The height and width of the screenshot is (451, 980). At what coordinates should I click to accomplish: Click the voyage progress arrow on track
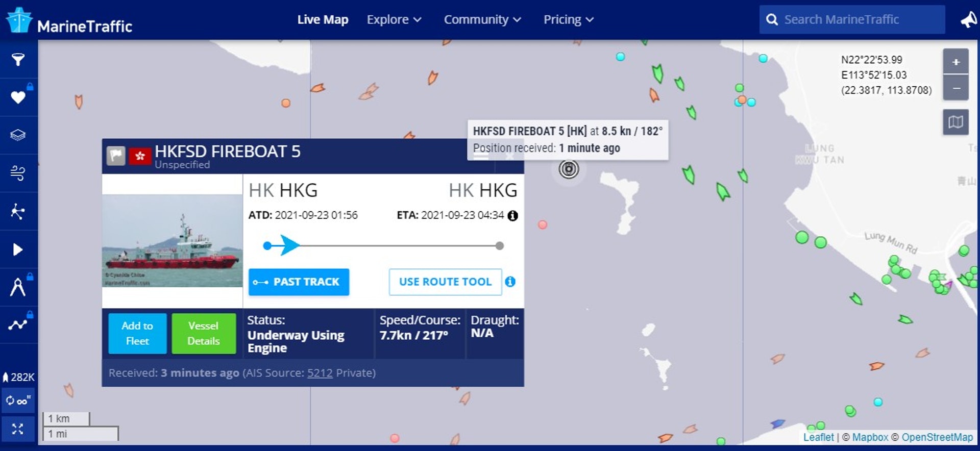289,245
